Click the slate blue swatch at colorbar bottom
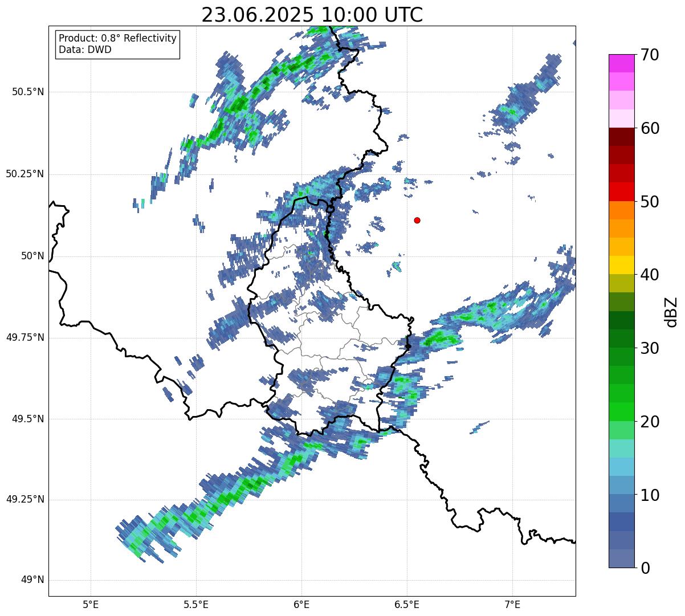This screenshot has width=685, height=616. tap(621, 558)
